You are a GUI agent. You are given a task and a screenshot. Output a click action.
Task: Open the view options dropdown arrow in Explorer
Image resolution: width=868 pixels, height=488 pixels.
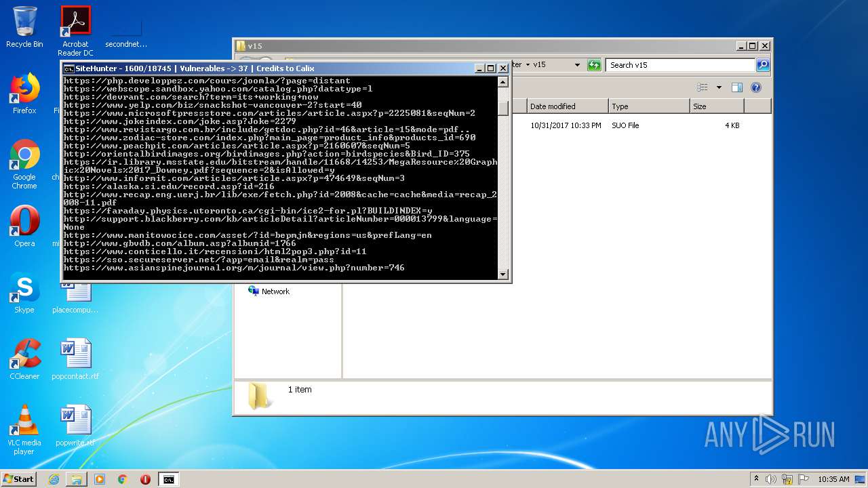point(719,87)
